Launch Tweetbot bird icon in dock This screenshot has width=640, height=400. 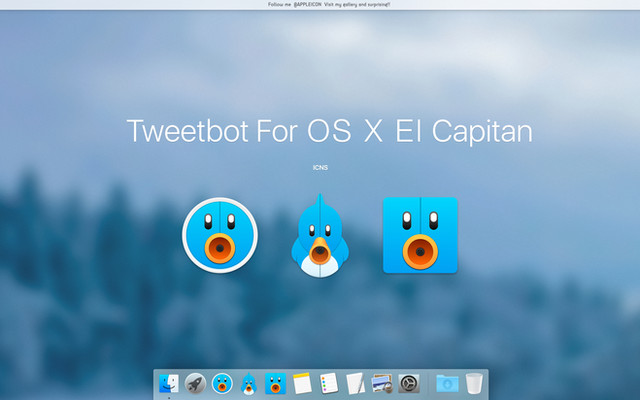(x=249, y=383)
